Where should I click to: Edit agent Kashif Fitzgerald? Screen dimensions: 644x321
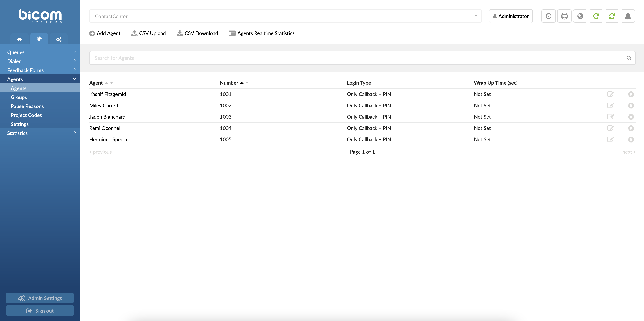click(611, 94)
